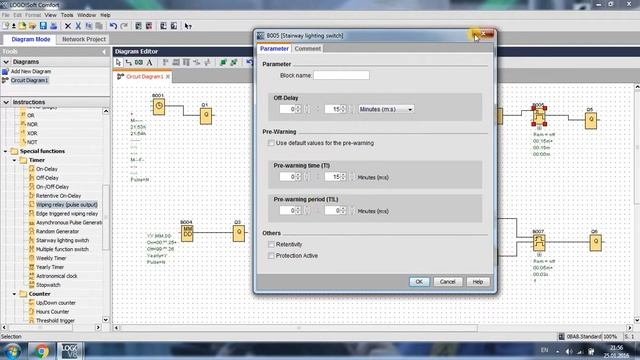Select the text A tool in Diagram Editor
Viewport: 640px width, 360px height.
pos(149,62)
